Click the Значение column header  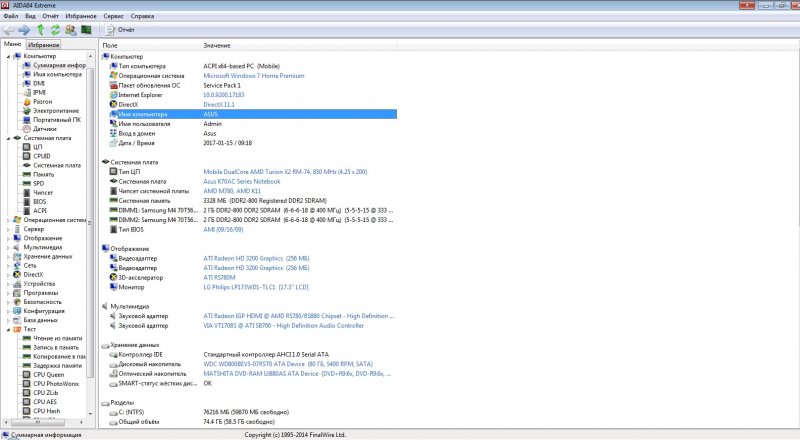pyautogui.click(x=216, y=46)
